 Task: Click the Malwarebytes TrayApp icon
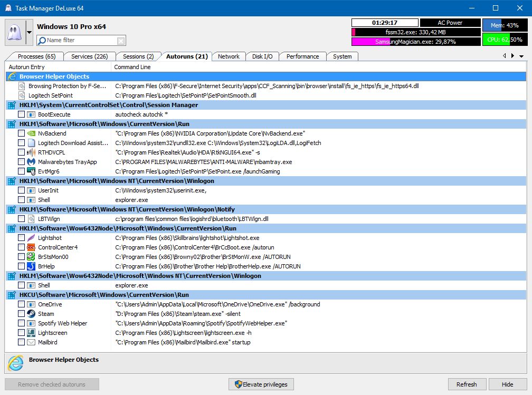coord(31,162)
